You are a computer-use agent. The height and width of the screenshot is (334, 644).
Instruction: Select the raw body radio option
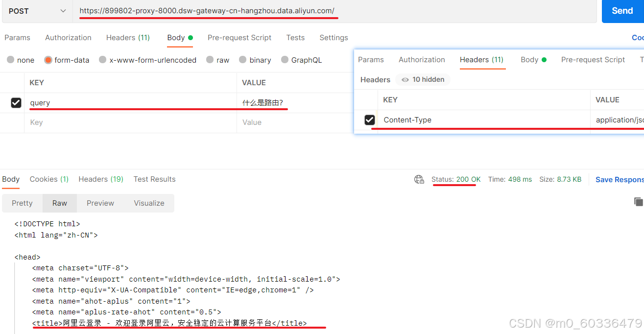click(x=210, y=60)
